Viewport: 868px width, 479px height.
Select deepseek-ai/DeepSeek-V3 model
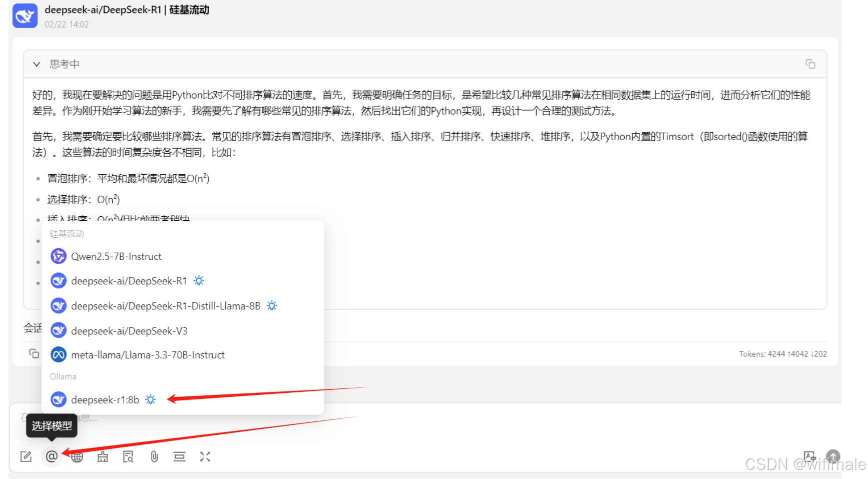[x=183, y=331]
